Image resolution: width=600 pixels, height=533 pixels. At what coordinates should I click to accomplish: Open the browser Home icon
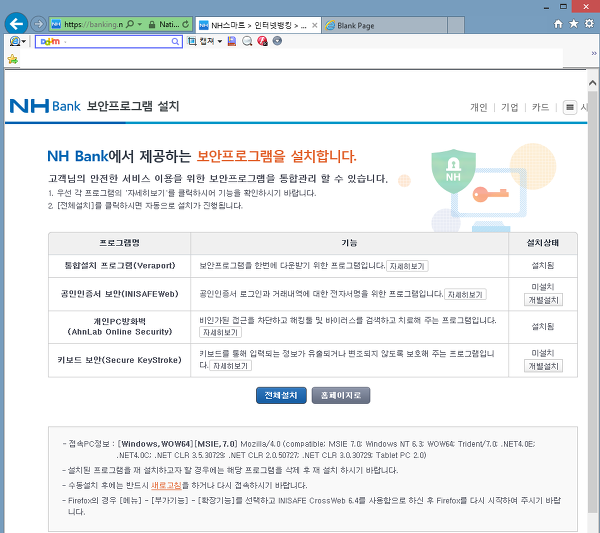(558, 24)
